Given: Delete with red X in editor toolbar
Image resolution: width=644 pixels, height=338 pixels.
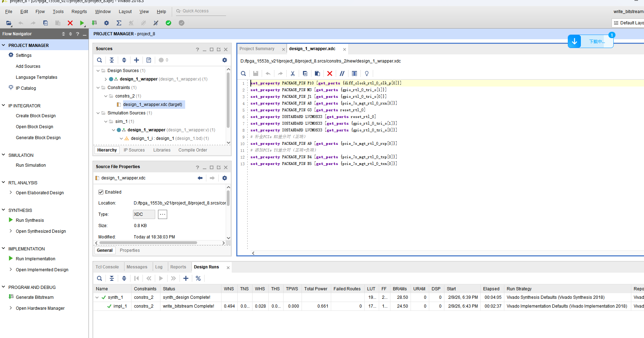Looking at the screenshot, I should pyautogui.click(x=330, y=73).
